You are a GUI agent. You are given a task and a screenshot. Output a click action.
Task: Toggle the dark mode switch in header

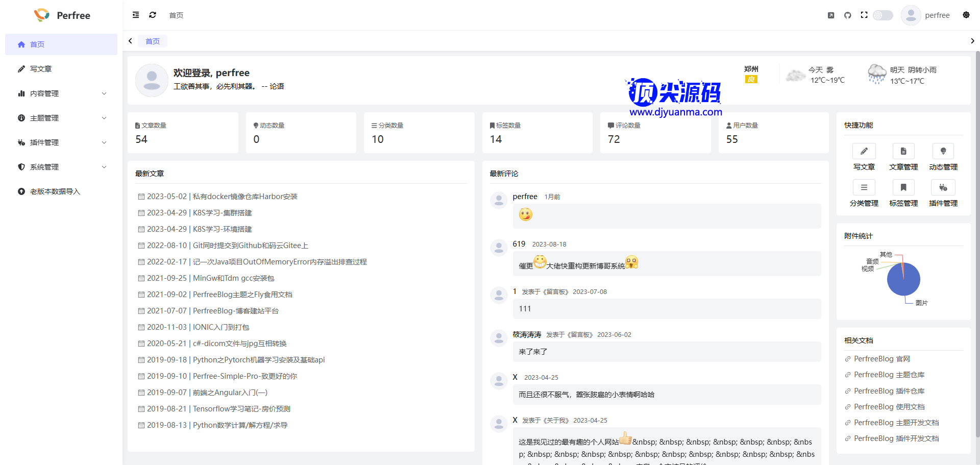(x=883, y=15)
